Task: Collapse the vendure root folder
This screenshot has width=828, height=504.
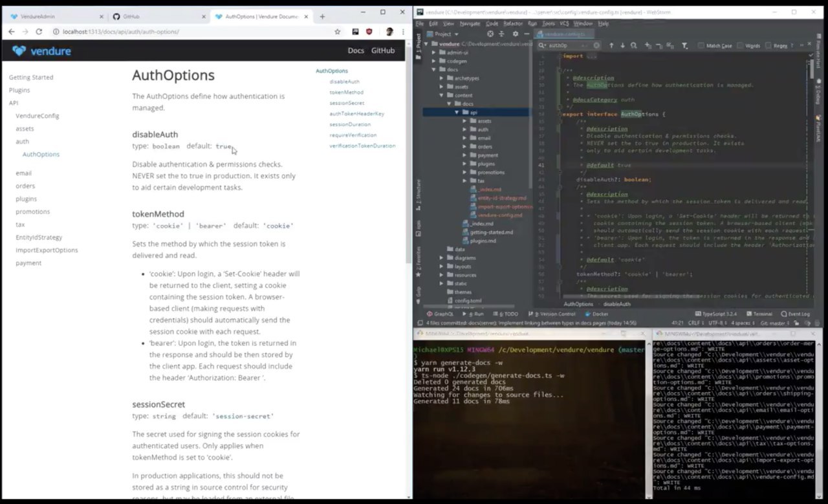Action: [426, 44]
